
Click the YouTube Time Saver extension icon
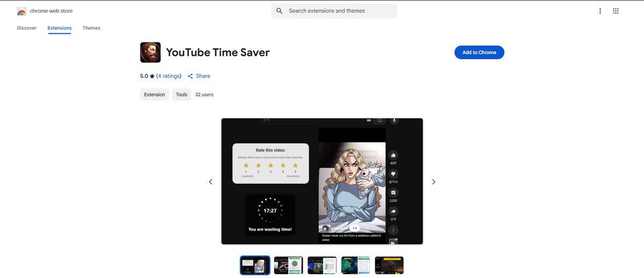pos(150,53)
